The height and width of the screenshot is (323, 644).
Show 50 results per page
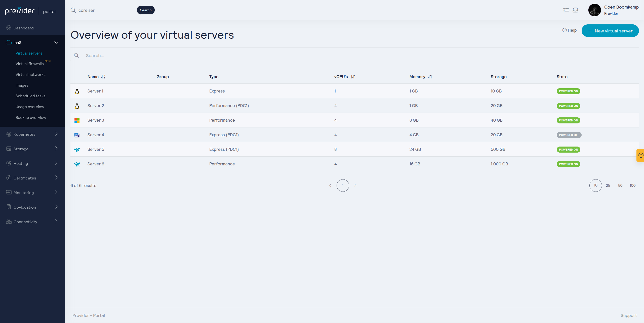coord(620,186)
